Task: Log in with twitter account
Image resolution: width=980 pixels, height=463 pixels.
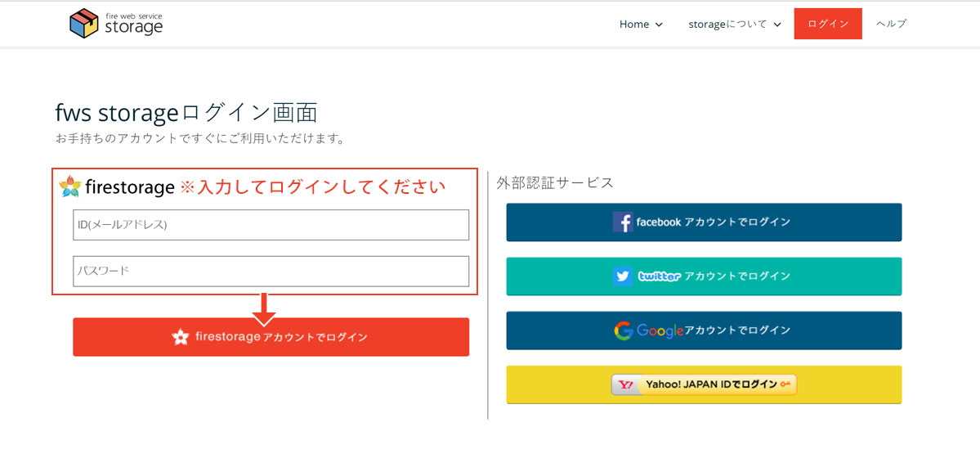Action: coord(704,276)
